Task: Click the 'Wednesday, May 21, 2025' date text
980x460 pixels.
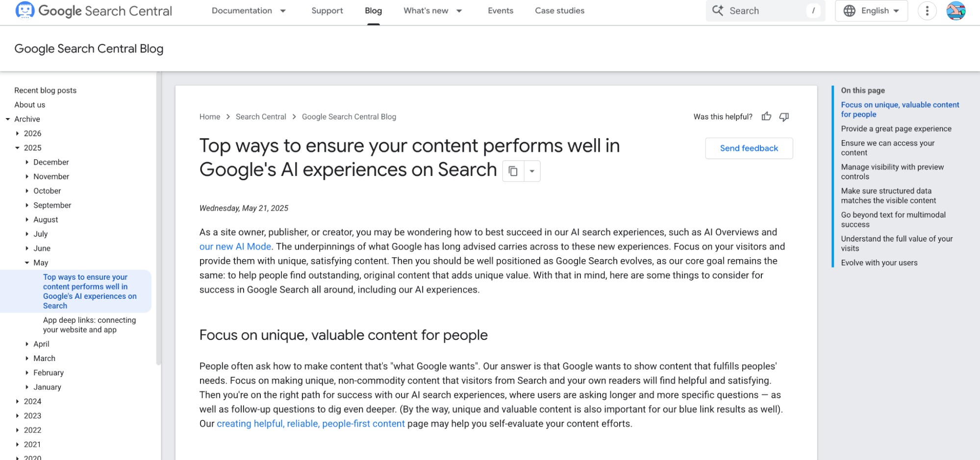Action: tap(244, 208)
